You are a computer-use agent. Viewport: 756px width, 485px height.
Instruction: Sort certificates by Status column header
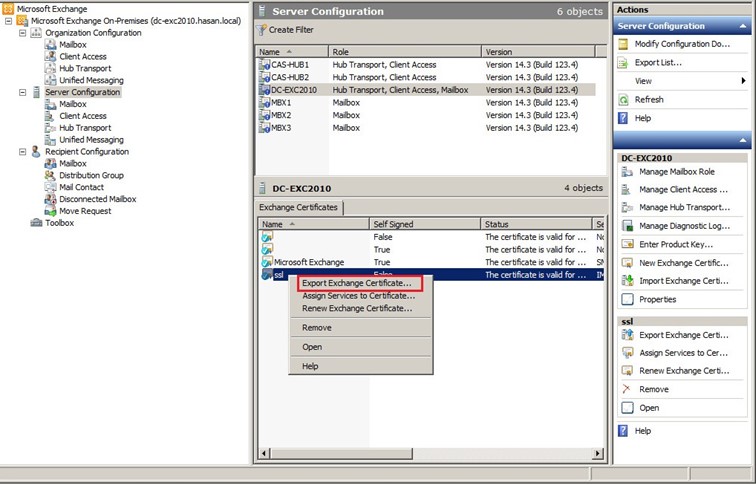[536, 224]
